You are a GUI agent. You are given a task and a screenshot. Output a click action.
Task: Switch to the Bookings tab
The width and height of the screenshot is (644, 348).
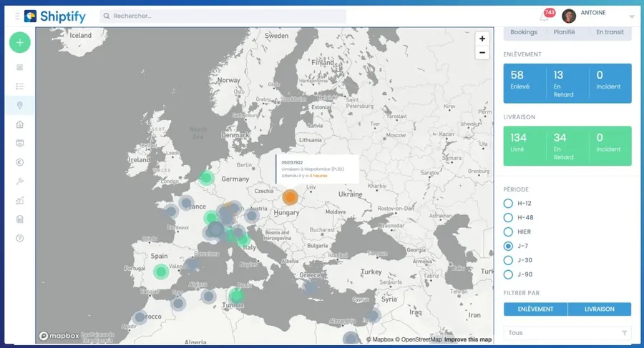524,32
